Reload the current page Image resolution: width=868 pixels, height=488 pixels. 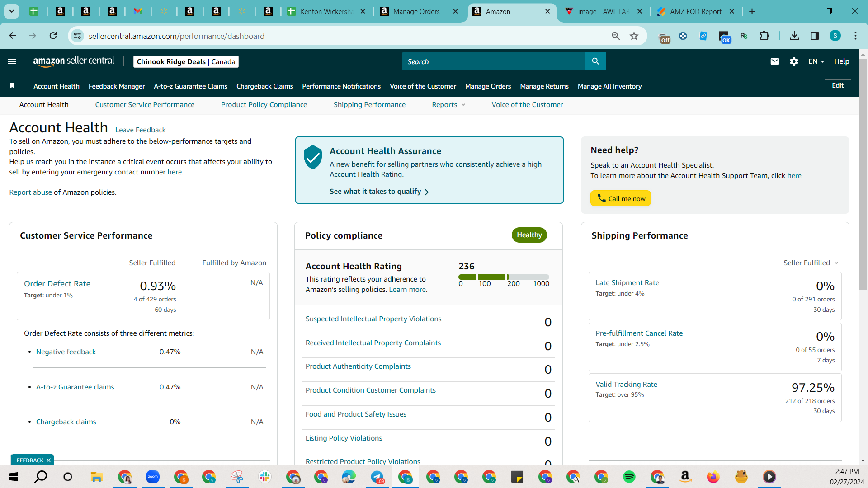53,36
